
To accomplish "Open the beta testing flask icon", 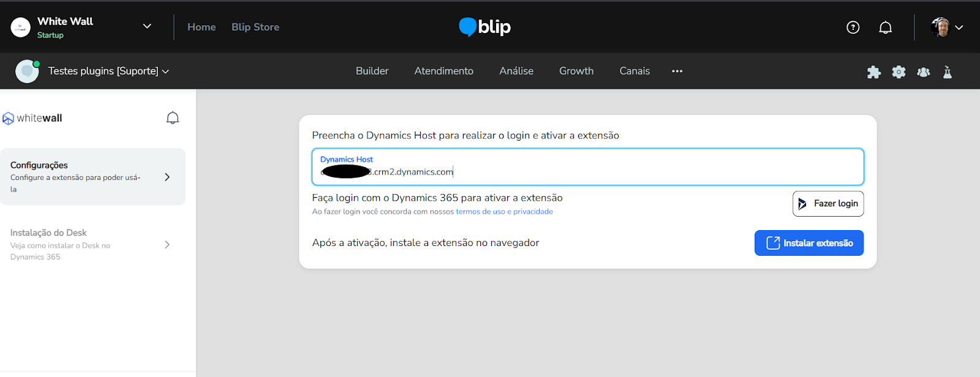I will pos(947,72).
